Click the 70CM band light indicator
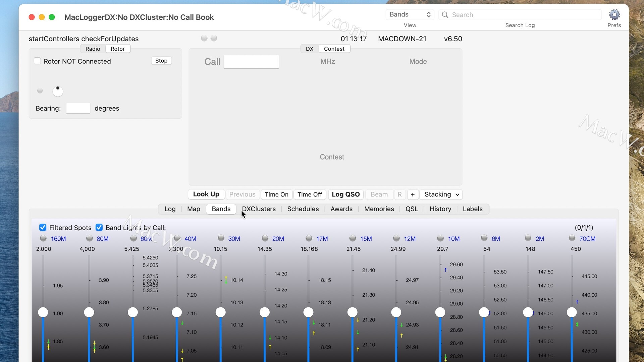The image size is (644, 362). 572,238
